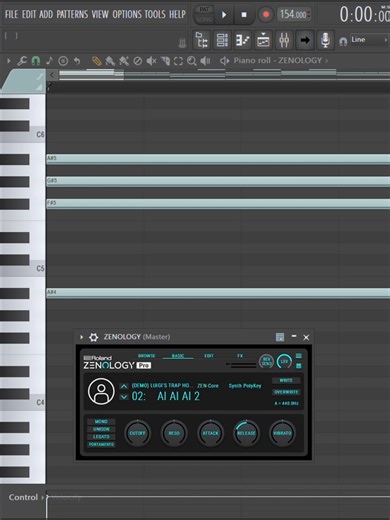The height and width of the screenshot is (520, 390).
Task: Toggle MONO mode in ZENOLOGY
Action: 101,421
